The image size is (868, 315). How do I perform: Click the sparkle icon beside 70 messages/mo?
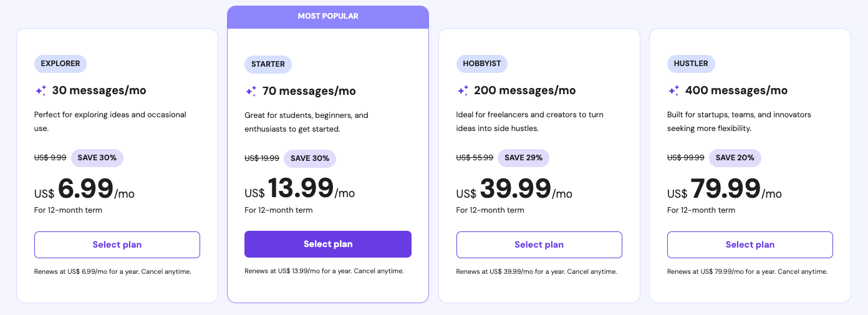coord(251,91)
